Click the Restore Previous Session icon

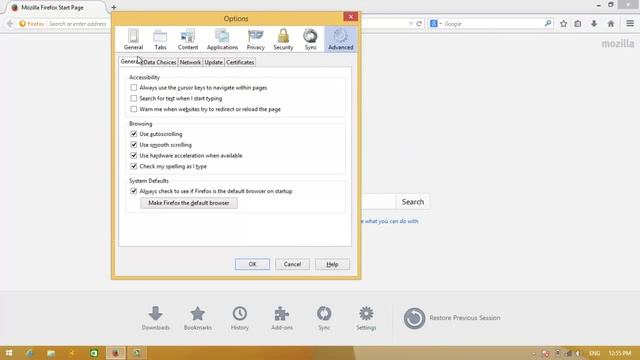click(414, 318)
